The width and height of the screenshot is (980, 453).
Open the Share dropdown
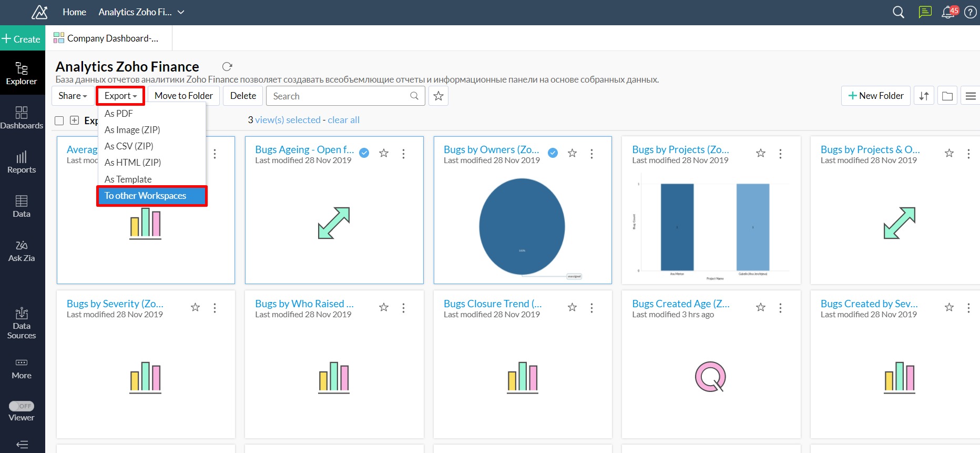(x=73, y=96)
